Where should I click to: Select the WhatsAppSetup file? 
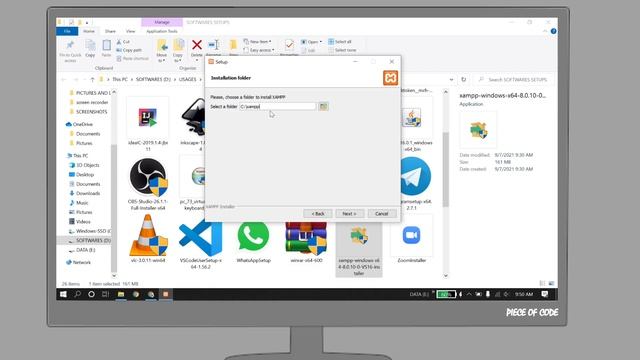(x=253, y=242)
